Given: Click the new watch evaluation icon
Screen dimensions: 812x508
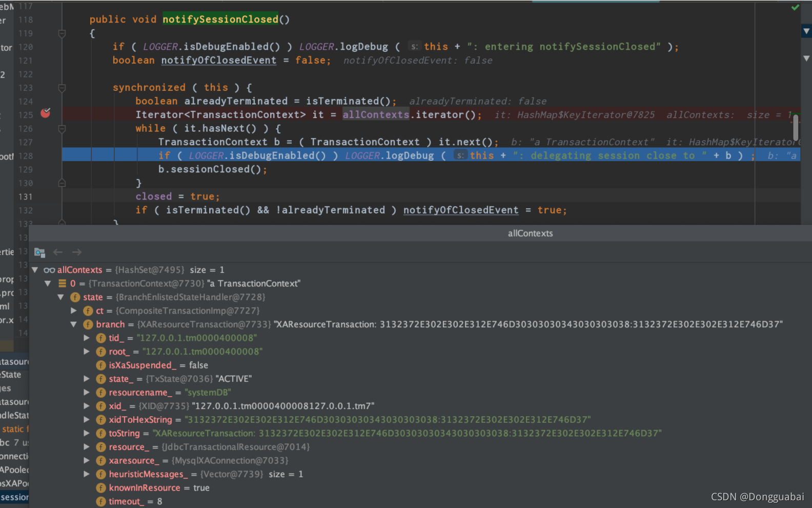Looking at the screenshot, I should pos(39,252).
